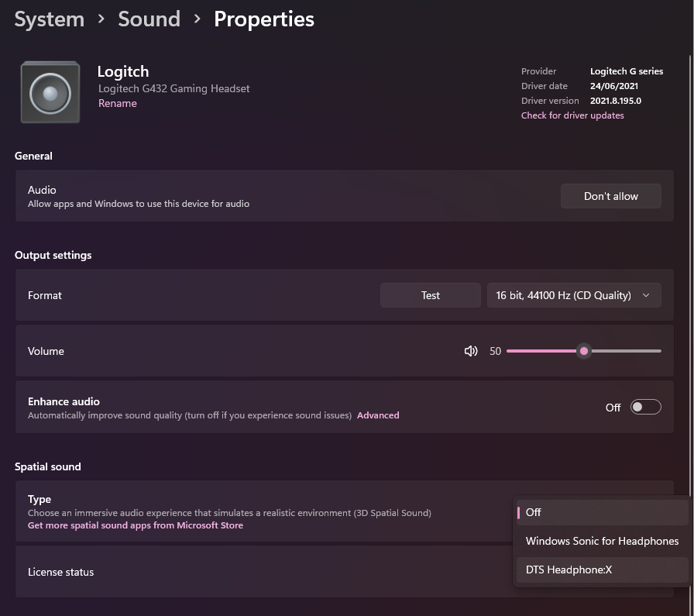
Task: Click Logitech G432 Gaming Headset text
Action: (x=174, y=88)
